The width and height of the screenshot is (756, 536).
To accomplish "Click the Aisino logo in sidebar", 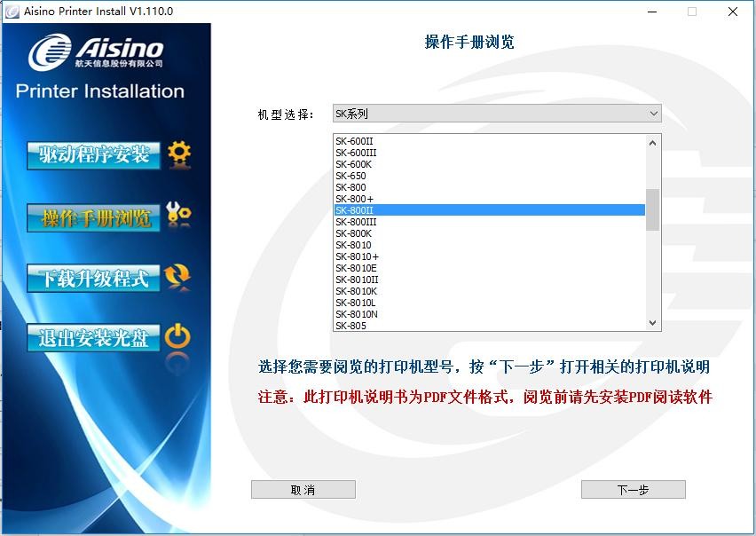I will 96,51.
